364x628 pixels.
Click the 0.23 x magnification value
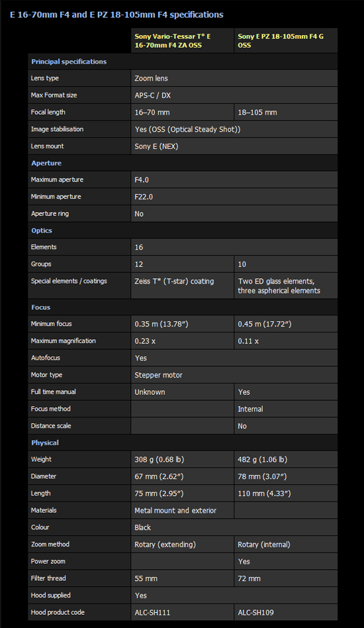point(145,341)
